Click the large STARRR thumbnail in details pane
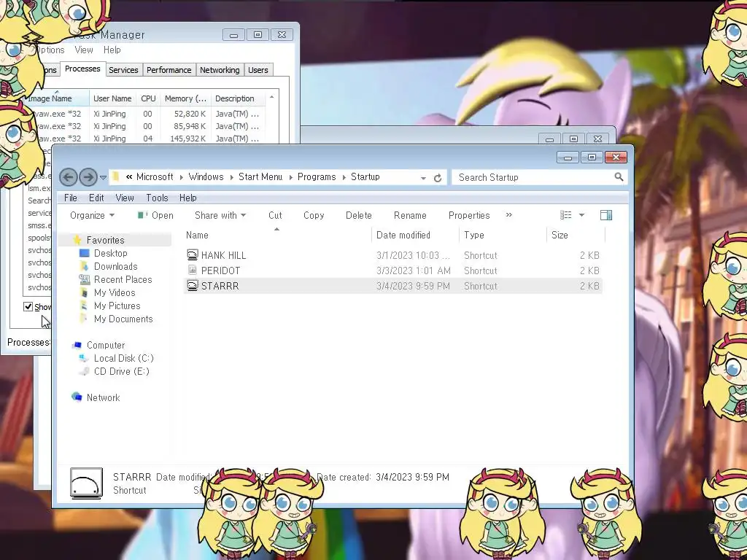The image size is (747, 560). [x=86, y=483]
